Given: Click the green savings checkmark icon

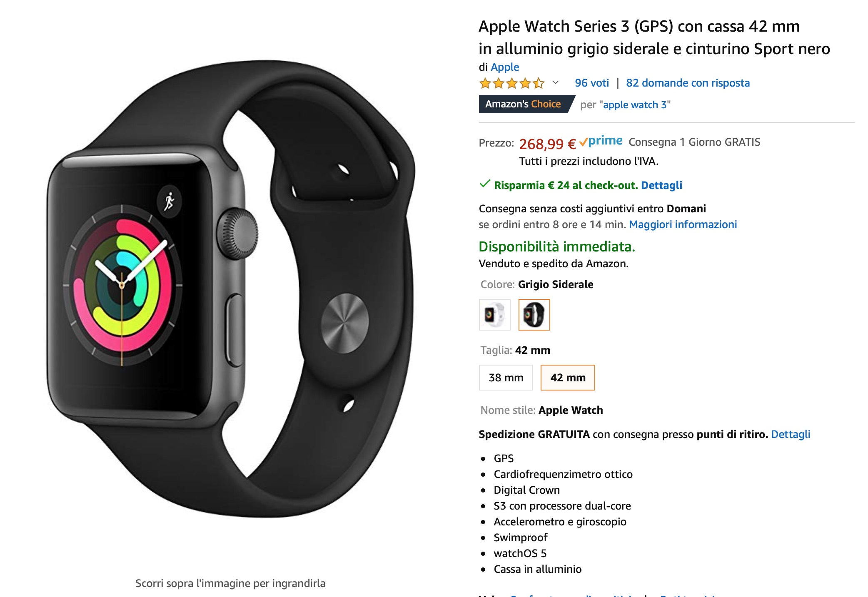Looking at the screenshot, I should click(x=485, y=184).
